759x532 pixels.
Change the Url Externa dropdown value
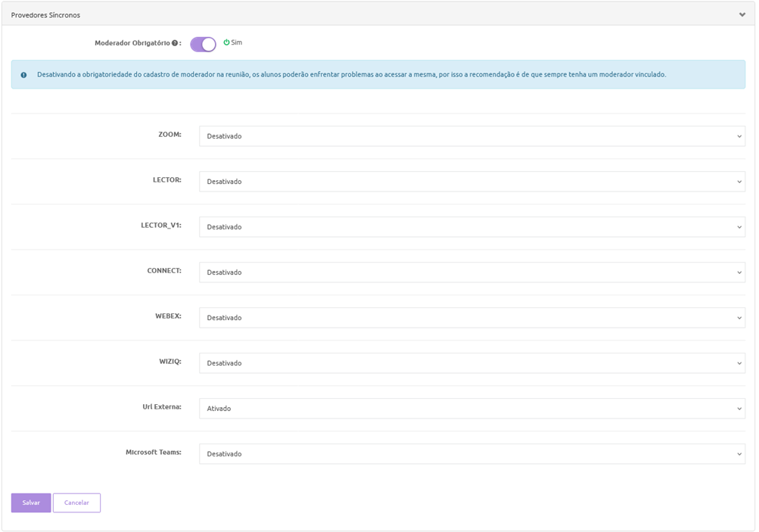click(471, 409)
